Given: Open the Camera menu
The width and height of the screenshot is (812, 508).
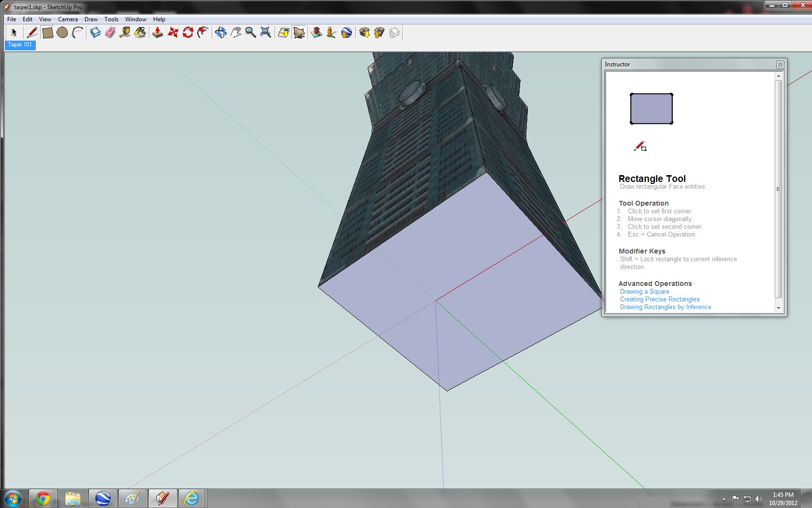Looking at the screenshot, I should [x=68, y=19].
